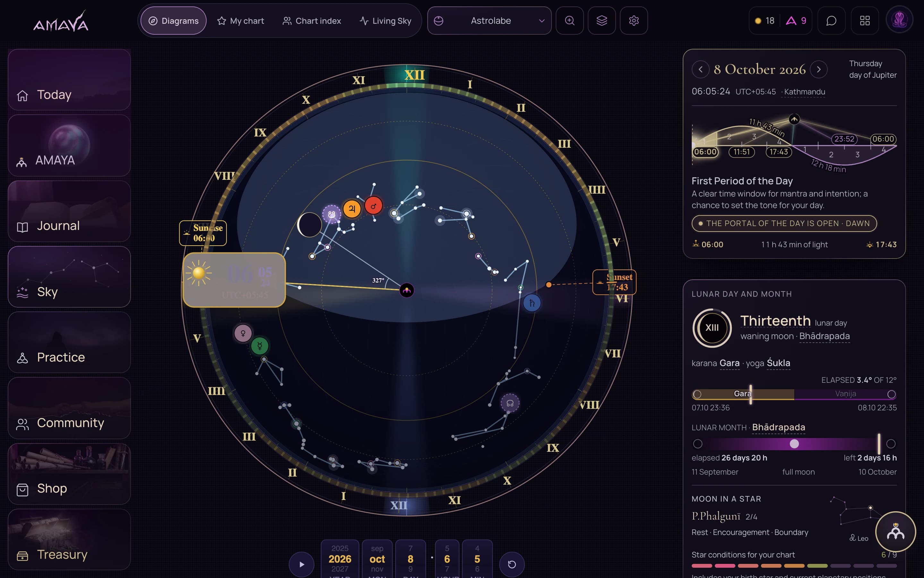Click the lunar month progress slider
The image size is (924, 578).
tap(794, 444)
